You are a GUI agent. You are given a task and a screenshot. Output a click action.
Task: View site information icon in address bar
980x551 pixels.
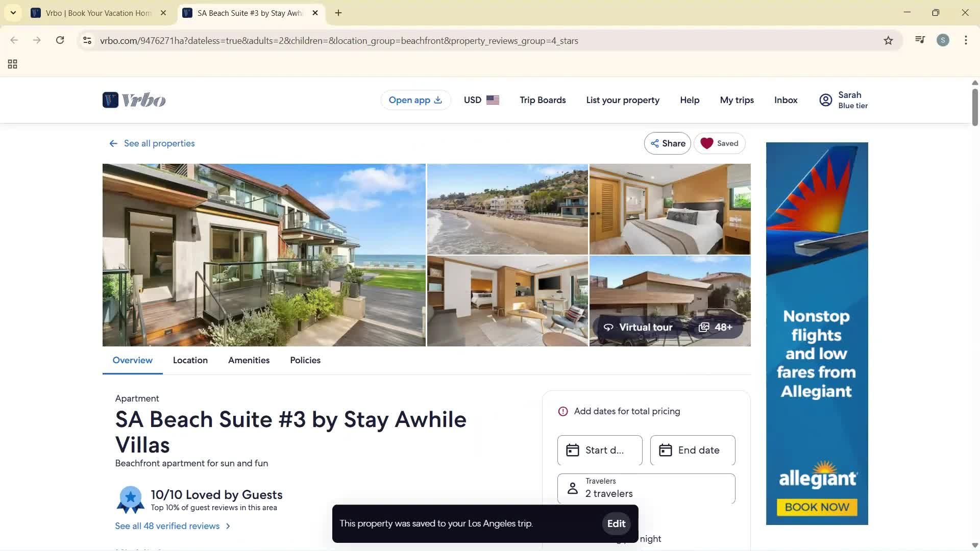point(87,40)
